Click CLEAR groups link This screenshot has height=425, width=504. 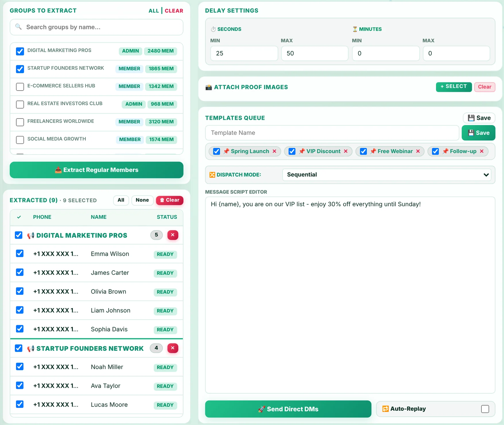(x=174, y=11)
